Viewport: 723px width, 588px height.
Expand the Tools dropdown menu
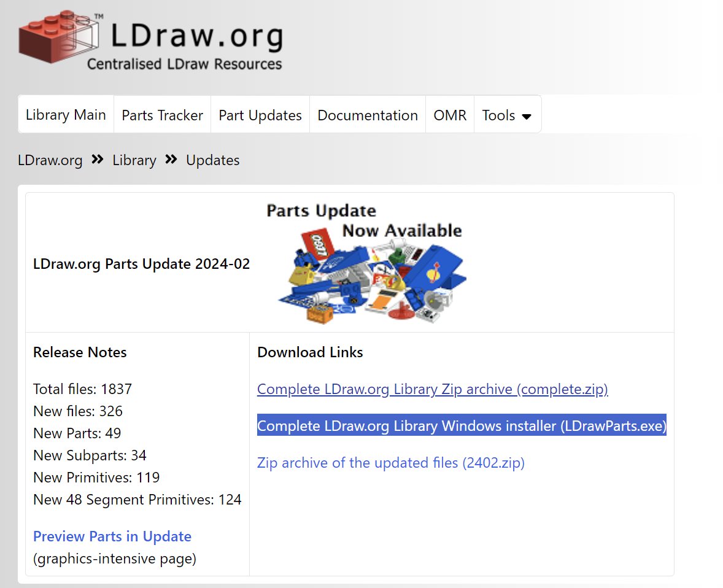[507, 115]
